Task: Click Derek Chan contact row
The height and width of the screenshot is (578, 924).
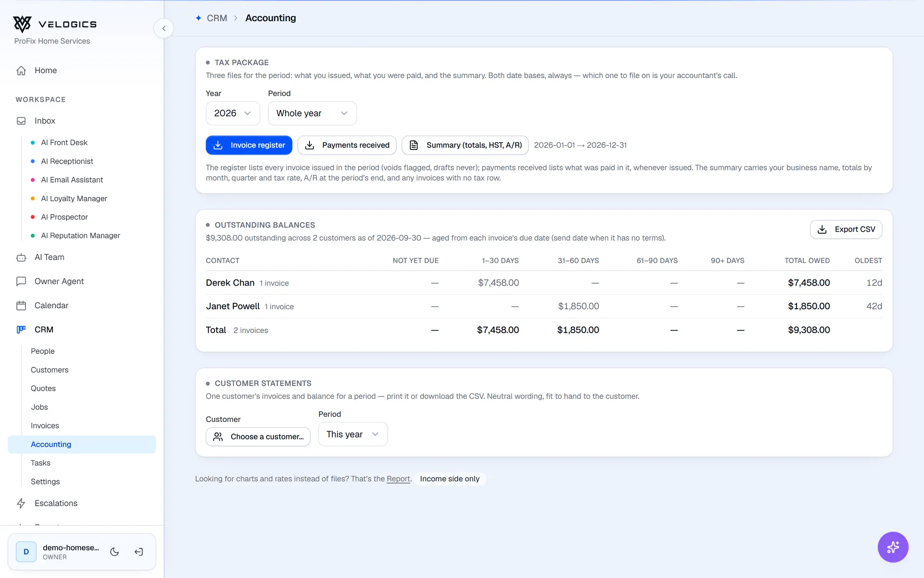Action: [544, 283]
